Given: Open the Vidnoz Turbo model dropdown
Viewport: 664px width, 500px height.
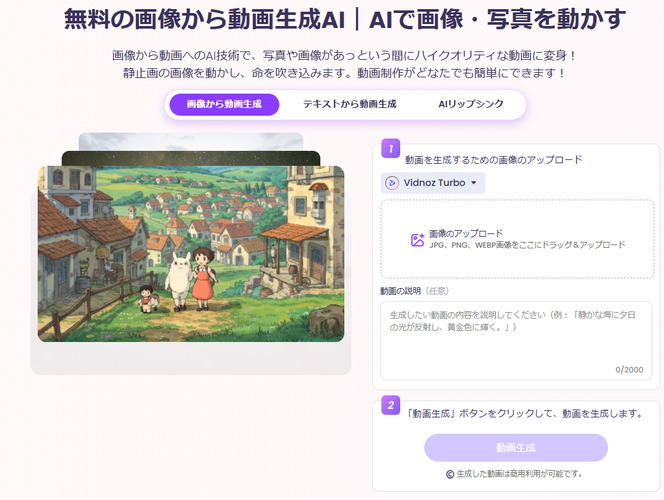Looking at the screenshot, I should tap(433, 183).
